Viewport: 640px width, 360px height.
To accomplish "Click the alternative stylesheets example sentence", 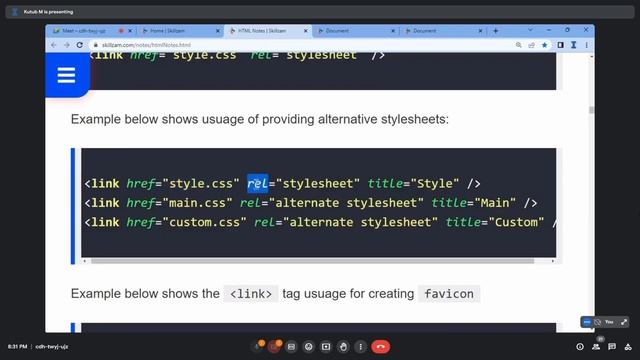I will [x=260, y=119].
